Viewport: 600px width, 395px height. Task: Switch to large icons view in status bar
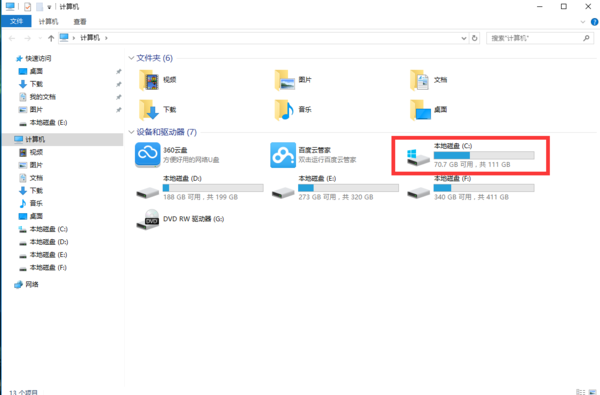point(593,392)
